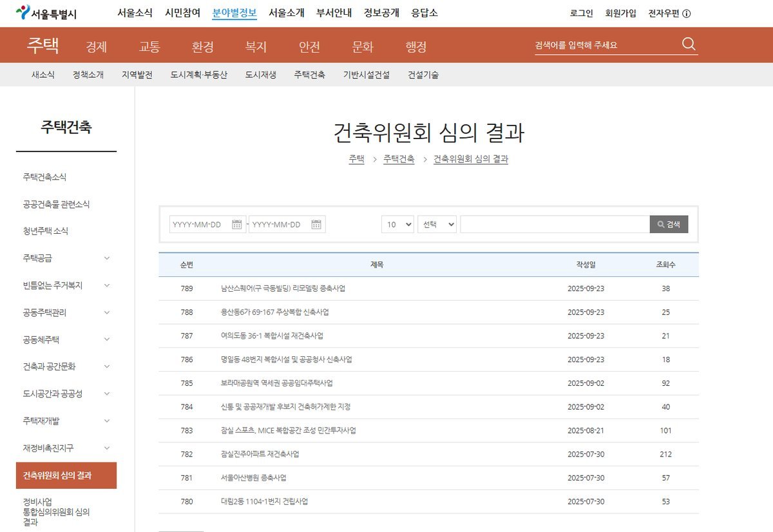Click the 로그인 link

click(x=582, y=14)
